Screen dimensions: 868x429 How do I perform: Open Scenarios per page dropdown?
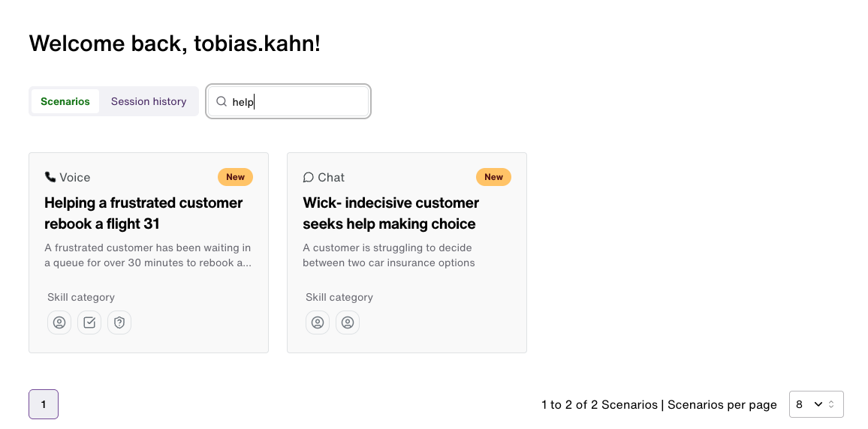tap(816, 404)
